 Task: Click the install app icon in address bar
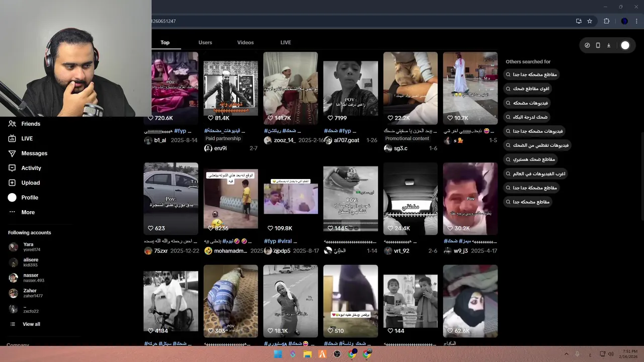point(579,21)
